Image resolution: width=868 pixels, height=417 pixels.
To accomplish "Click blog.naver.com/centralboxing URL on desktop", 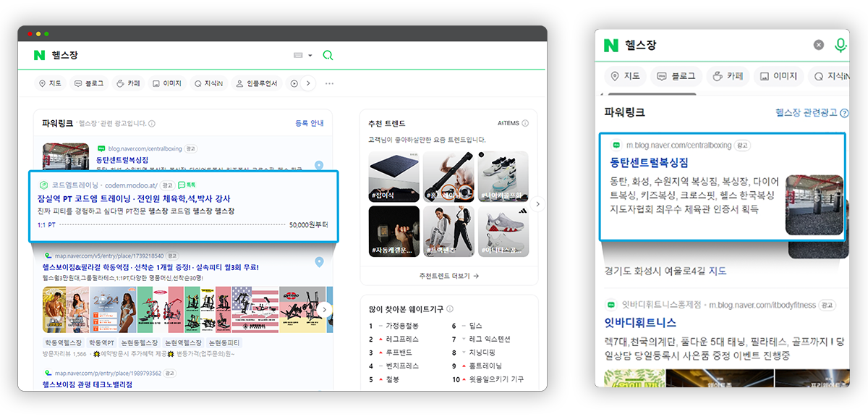I will [x=143, y=148].
